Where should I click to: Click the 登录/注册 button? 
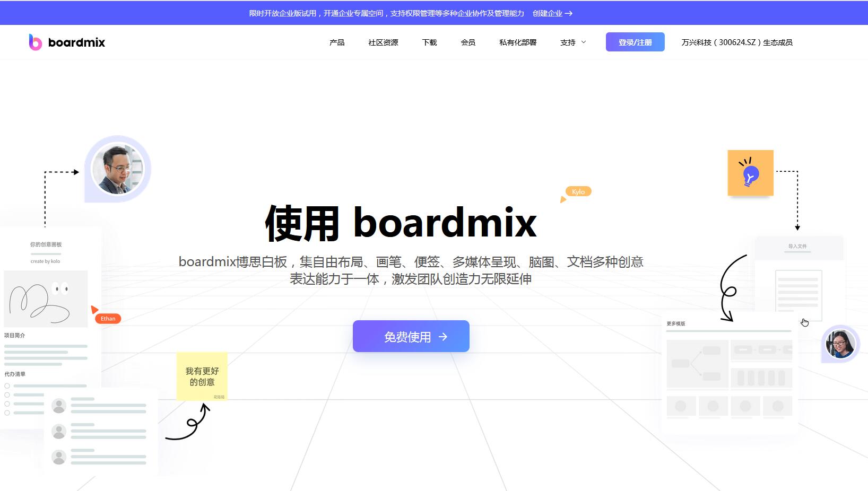(635, 41)
